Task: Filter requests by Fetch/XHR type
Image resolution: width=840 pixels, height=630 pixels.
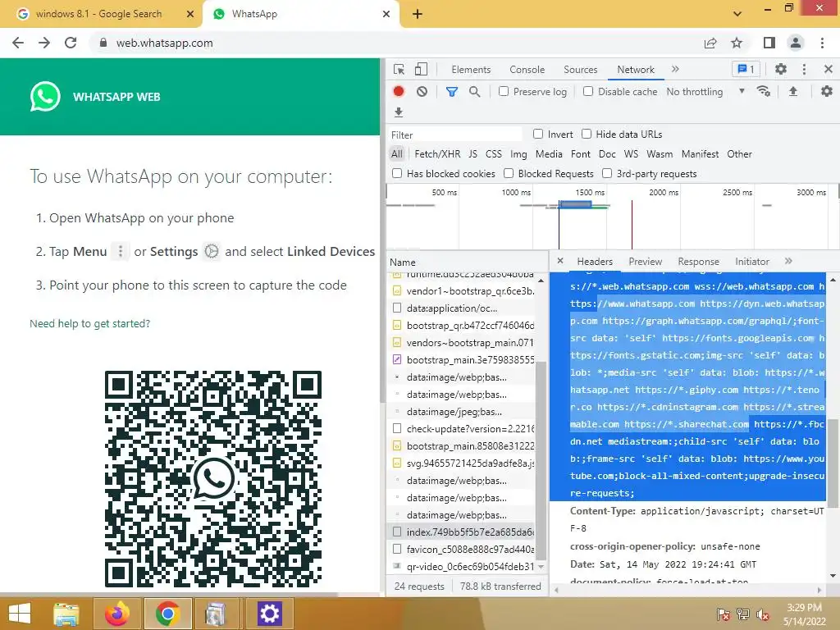Action: [x=437, y=153]
